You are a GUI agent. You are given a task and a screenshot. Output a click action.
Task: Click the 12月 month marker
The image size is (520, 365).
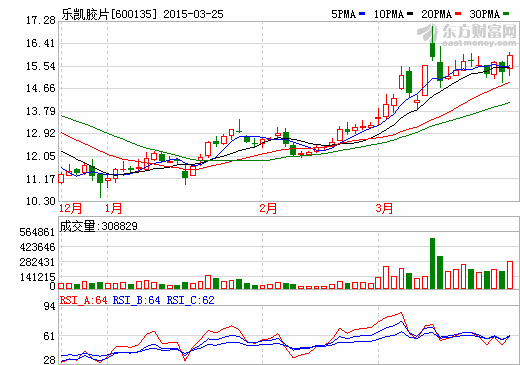coord(71,209)
